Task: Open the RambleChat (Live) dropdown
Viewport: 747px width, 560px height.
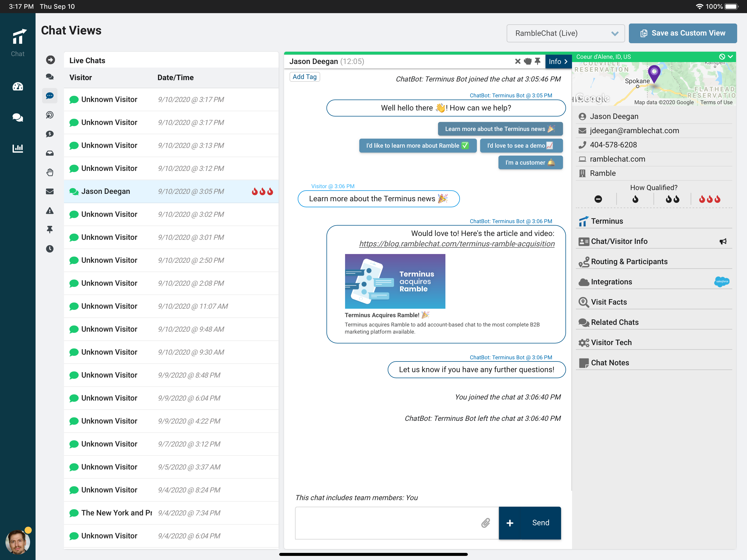Action: (565, 33)
